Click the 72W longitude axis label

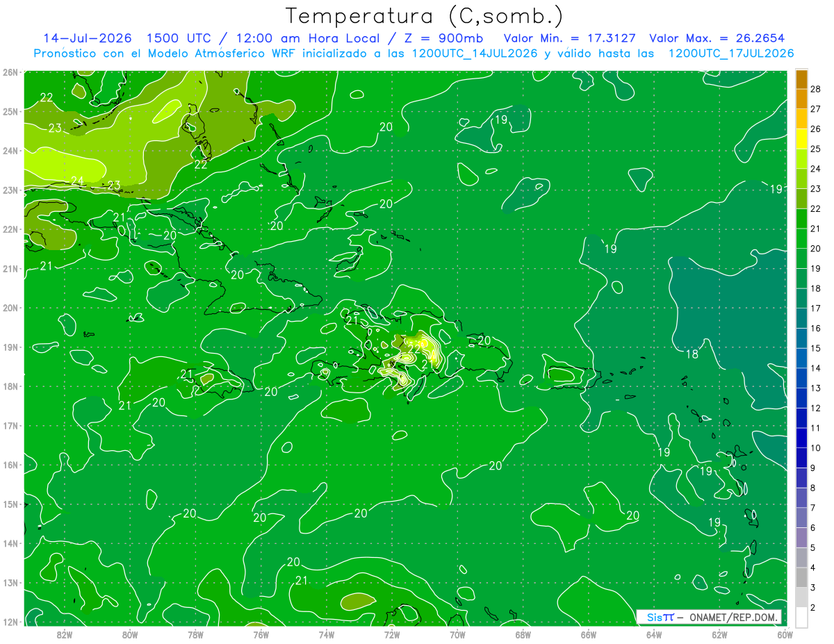click(392, 635)
